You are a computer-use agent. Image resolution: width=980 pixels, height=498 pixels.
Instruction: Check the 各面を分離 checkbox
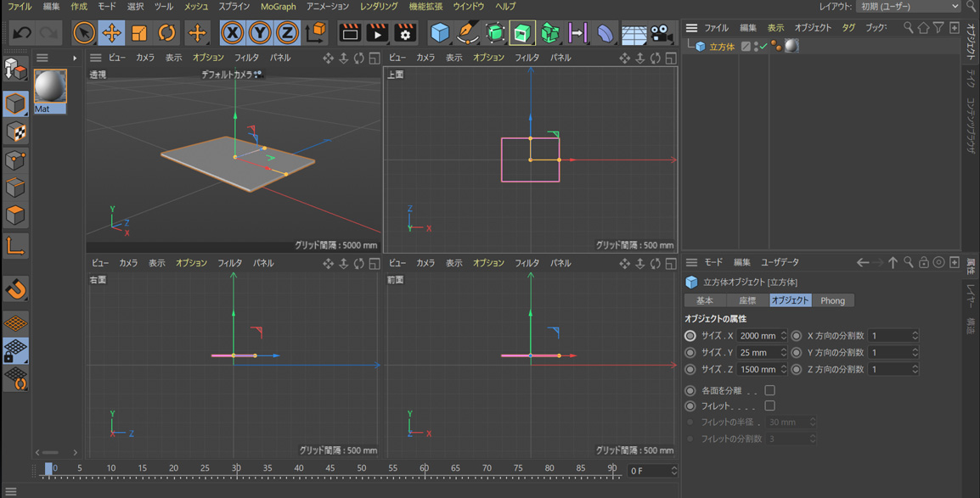(769, 390)
